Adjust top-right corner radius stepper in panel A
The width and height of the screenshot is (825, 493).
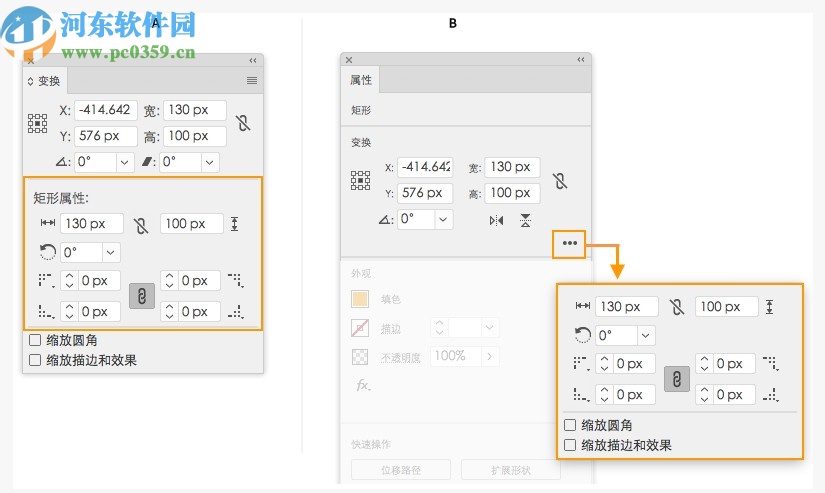pyautogui.click(x=169, y=280)
